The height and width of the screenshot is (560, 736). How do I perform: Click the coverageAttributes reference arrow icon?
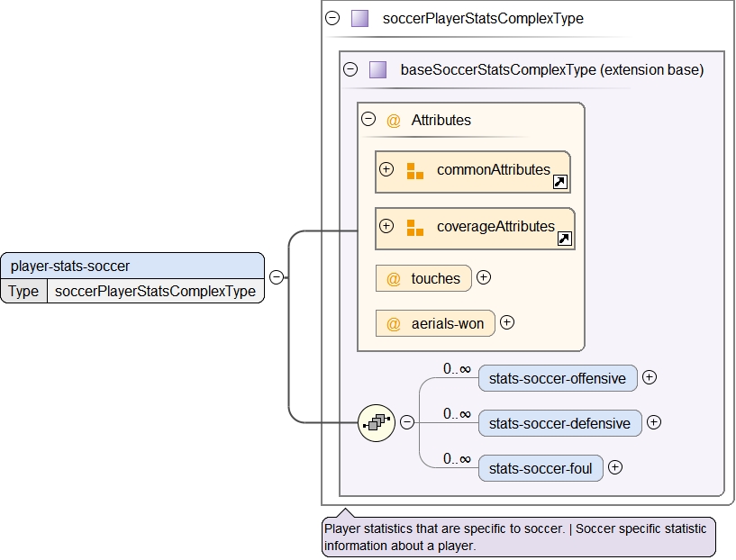565,239
